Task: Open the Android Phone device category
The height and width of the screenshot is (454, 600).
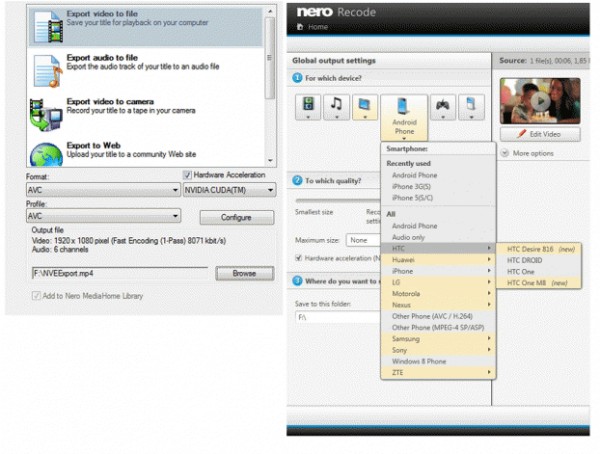Action: pyautogui.click(x=404, y=117)
